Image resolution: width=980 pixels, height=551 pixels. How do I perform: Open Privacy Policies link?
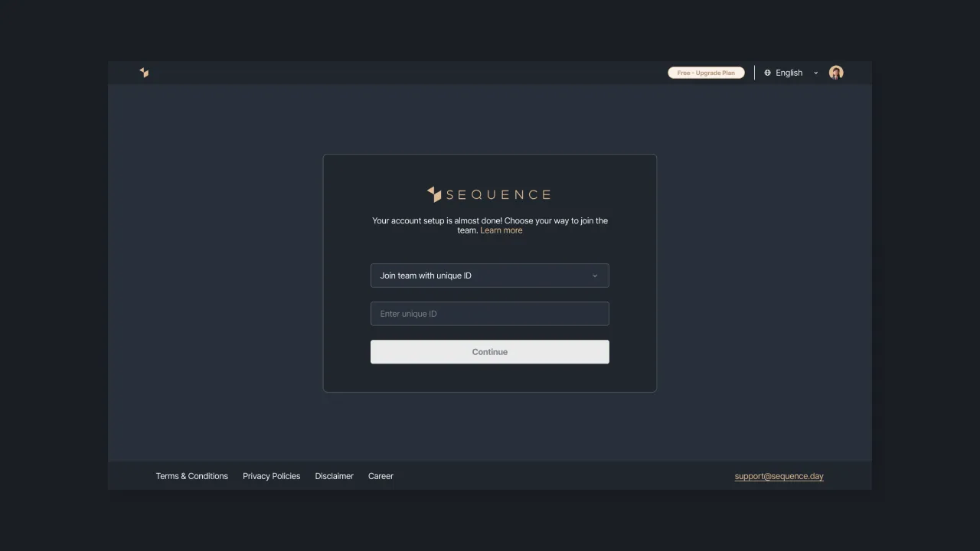pos(272,476)
